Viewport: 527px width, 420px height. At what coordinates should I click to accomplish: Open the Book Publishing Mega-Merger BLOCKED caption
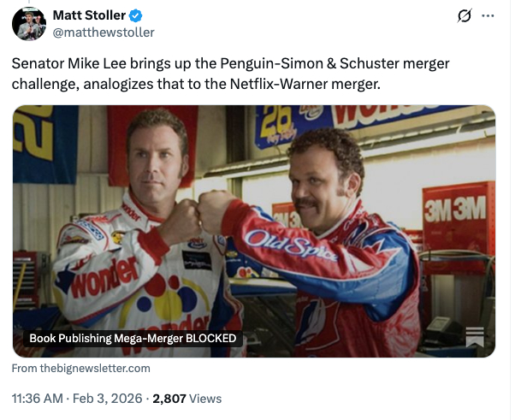coord(133,338)
